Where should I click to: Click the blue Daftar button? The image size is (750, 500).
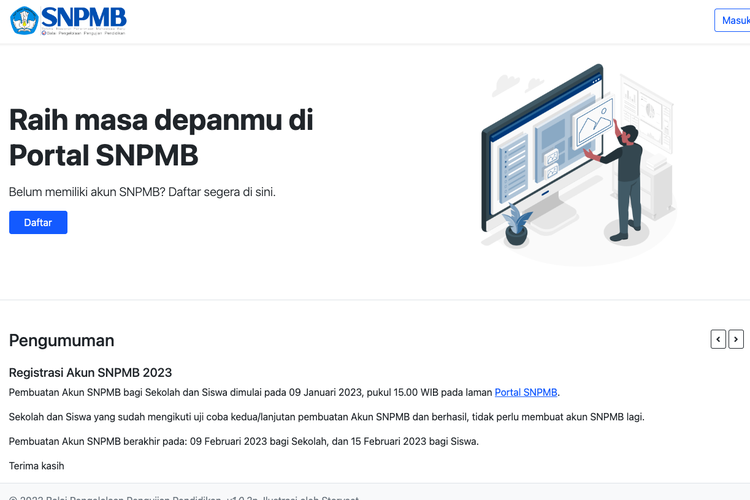click(x=38, y=222)
